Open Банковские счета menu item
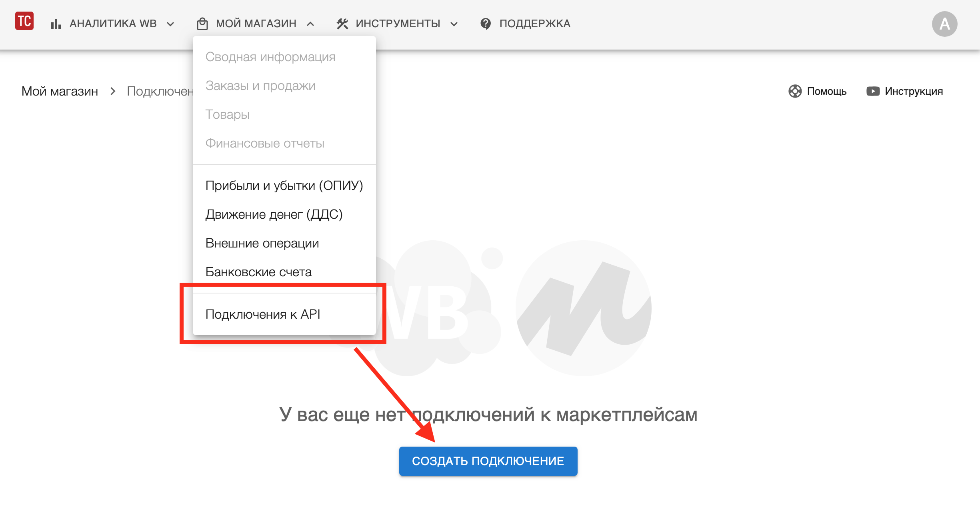The image size is (980, 507). click(x=258, y=272)
